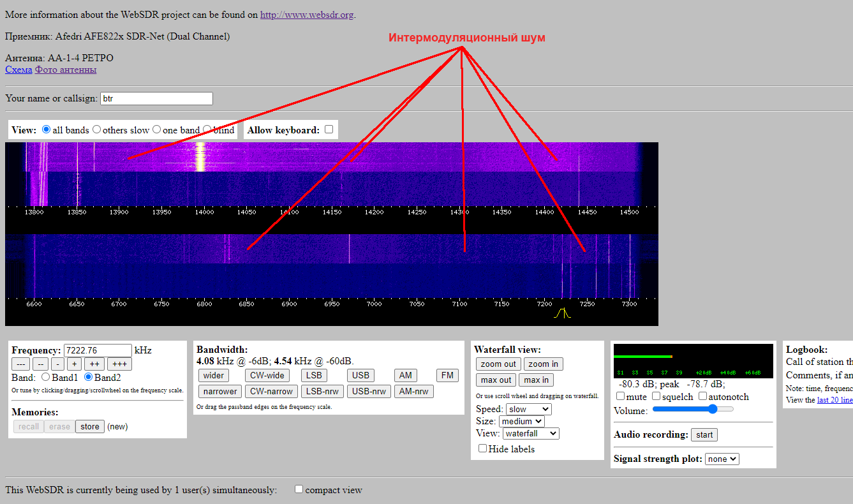Click the max in button
The image size is (853, 504).
click(x=536, y=380)
